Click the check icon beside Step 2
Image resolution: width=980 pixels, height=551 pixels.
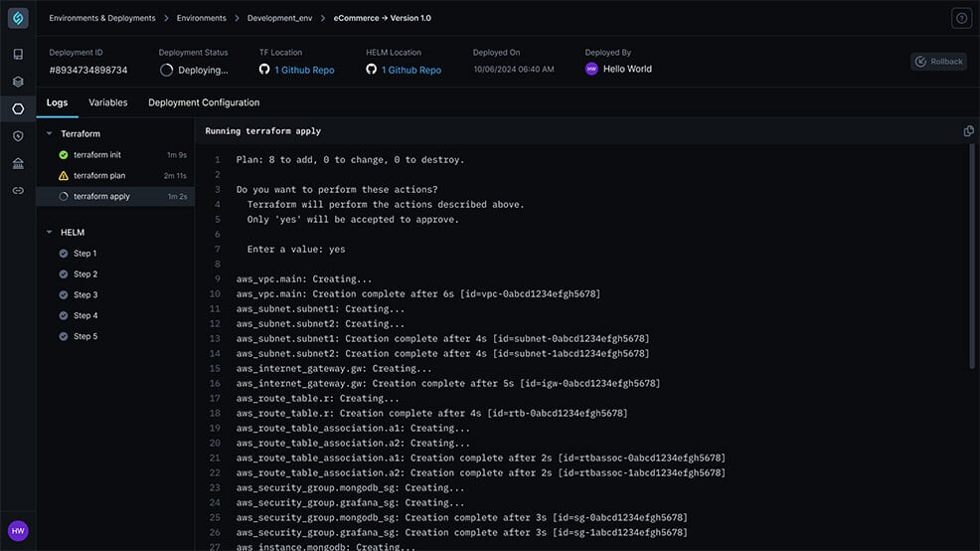(64, 274)
